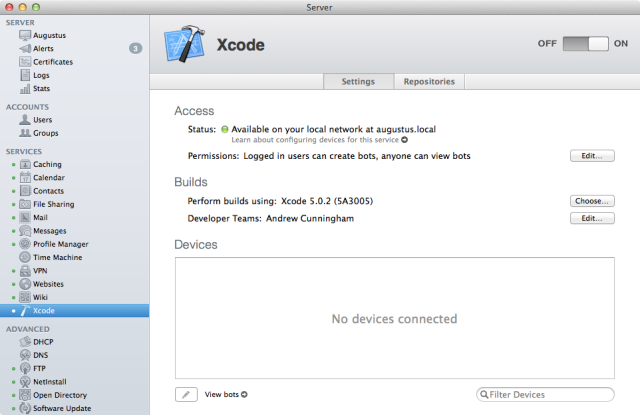Edit the Permissions setting
Screen dimensions: 640x415
(592, 156)
